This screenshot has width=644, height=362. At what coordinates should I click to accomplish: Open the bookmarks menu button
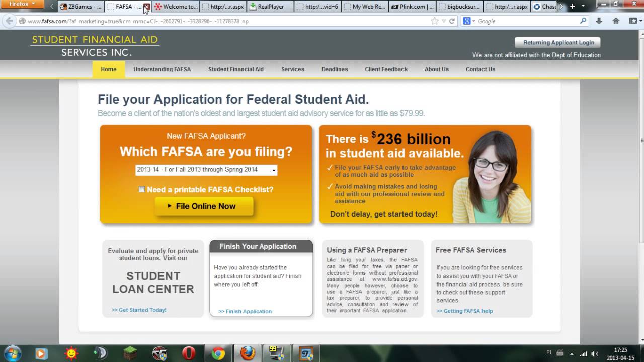634,21
